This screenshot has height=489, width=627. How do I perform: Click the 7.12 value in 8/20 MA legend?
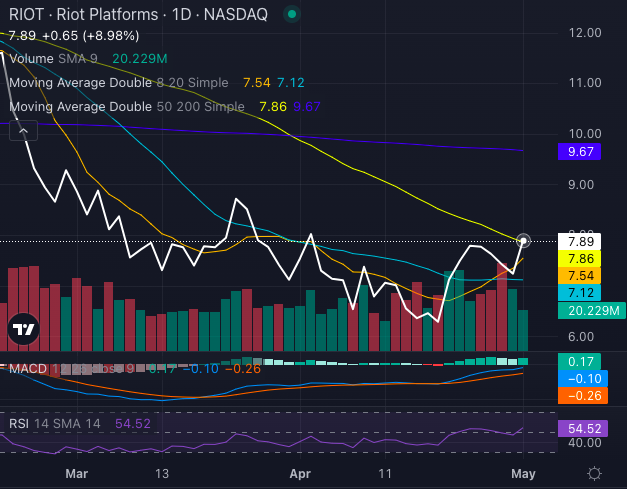pyautogui.click(x=291, y=83)
